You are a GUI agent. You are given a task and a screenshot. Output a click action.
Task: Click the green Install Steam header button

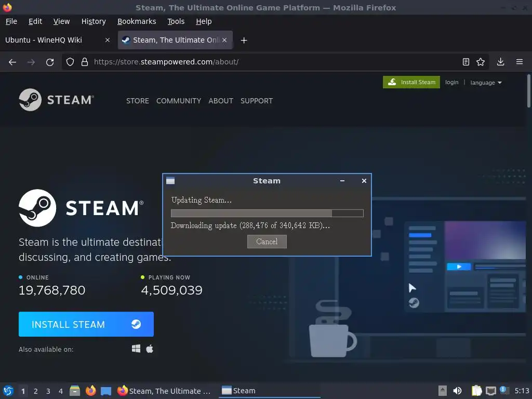411,82
